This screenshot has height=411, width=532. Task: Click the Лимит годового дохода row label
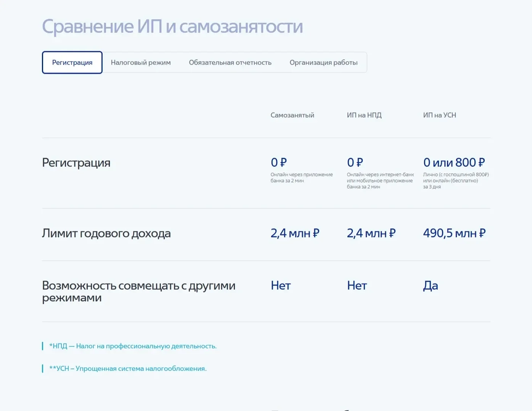[106, 233]
